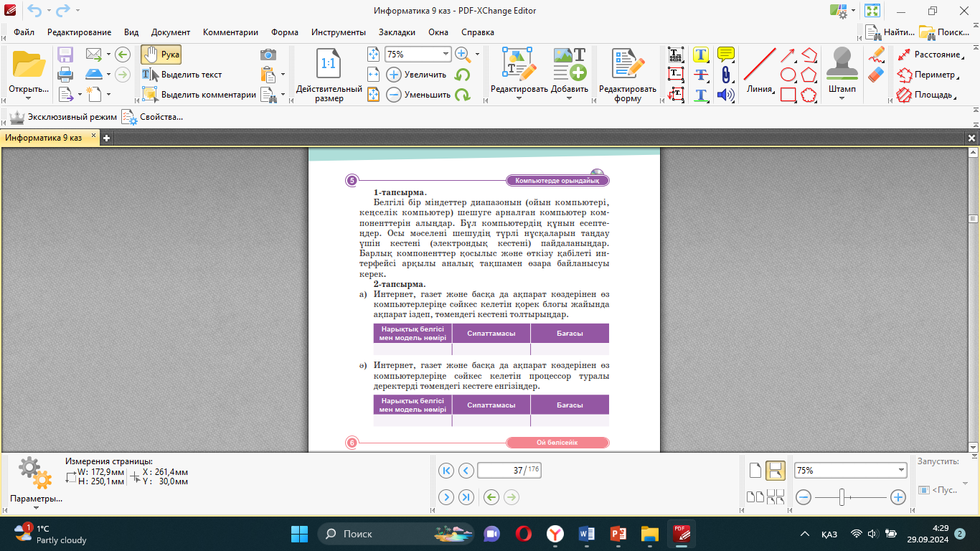Open the top toolbar 75% zoom dropdown
Screen dimensions: 980x551
[x=446, y=55]
